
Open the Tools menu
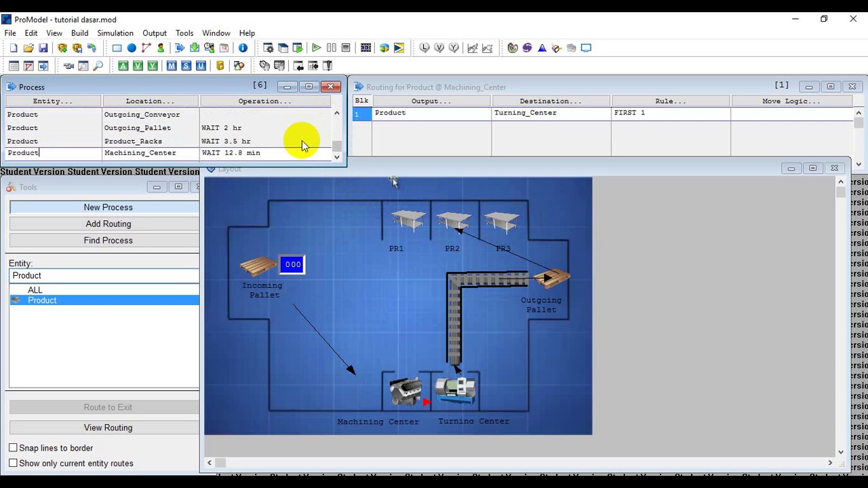[184, 33]
